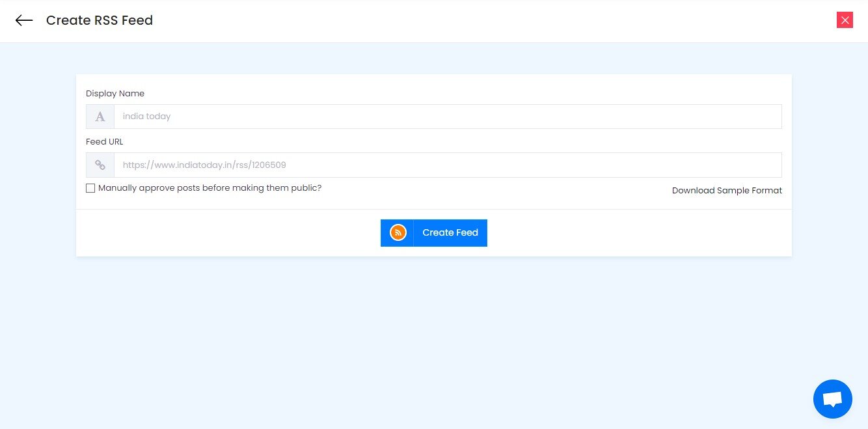
Task: Click the Display Name label text
Action: pyautogui.click(x=115, y=93)
